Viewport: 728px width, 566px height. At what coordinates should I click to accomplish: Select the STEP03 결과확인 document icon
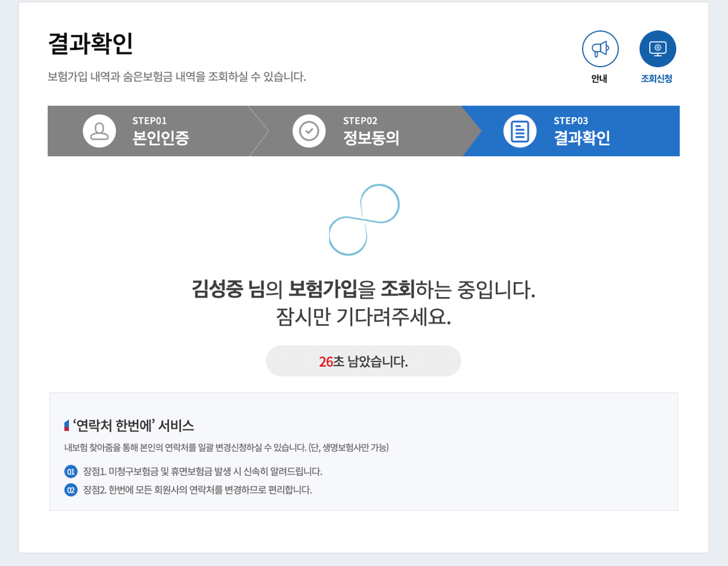click(x=520, y=131)
